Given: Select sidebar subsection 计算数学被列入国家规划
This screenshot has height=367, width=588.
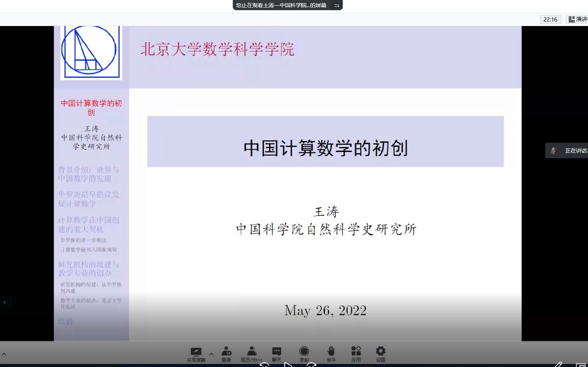Looking at the screenshot, I should pyautogui.click(x=88, y=250).
